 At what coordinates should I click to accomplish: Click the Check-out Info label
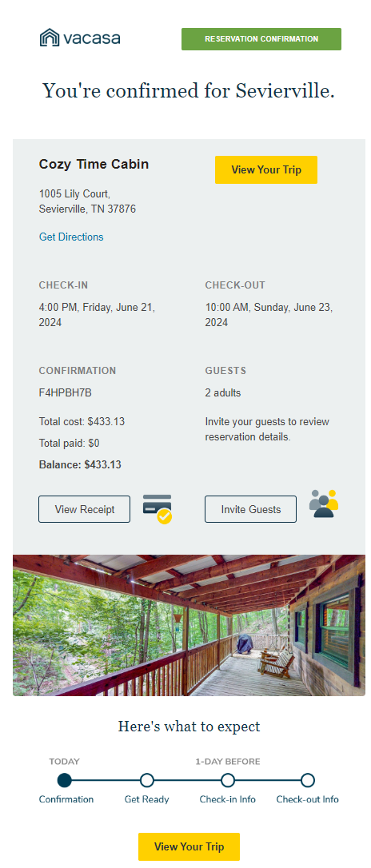(307, 799)
